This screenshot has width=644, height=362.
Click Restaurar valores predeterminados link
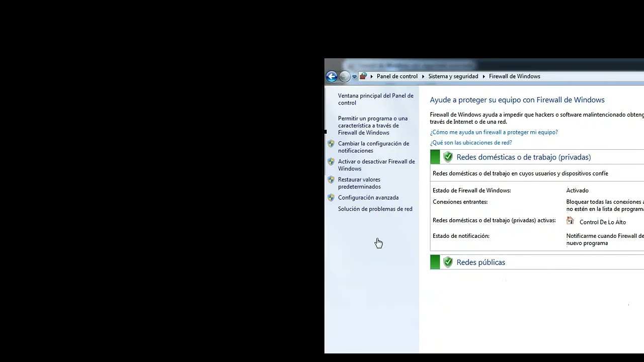[x=359, y=183]
